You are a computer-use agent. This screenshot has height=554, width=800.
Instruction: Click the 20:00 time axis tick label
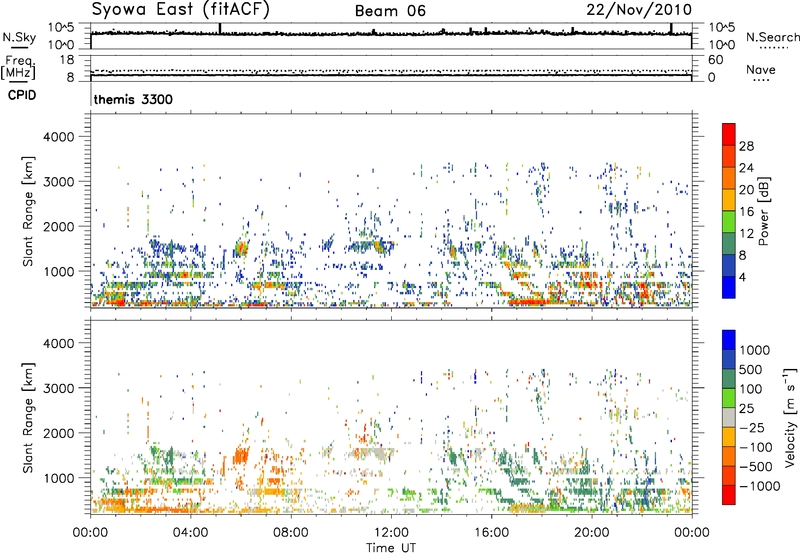592,533
